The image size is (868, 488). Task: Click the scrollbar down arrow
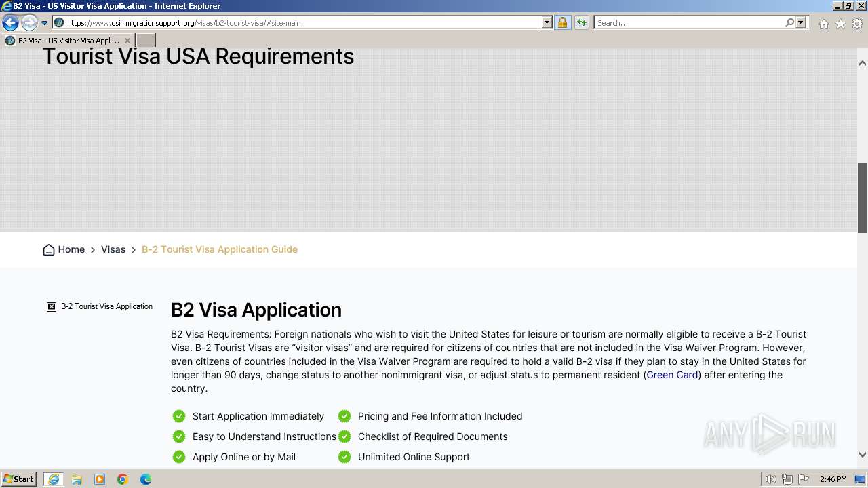[x=863, y=455]
